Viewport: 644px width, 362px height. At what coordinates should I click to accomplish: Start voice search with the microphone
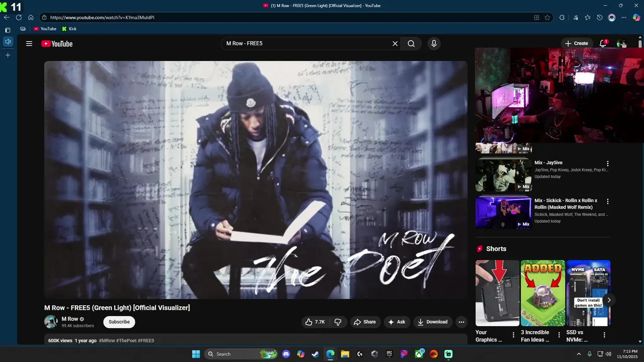pyautogui.click(x=434, y=44)
